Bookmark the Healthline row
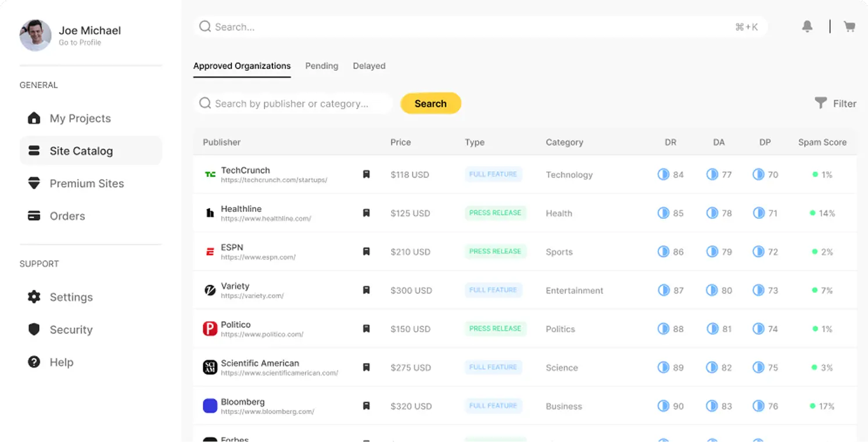The width and height of the screenshot is (868, 442). click(x=366, y=213)
